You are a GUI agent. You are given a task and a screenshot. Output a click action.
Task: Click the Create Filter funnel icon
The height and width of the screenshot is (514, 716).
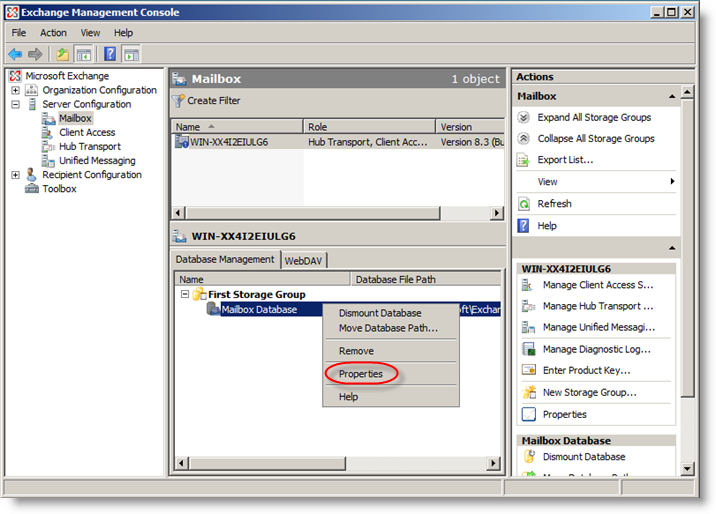pyautogui.click(x=179, y=101)
